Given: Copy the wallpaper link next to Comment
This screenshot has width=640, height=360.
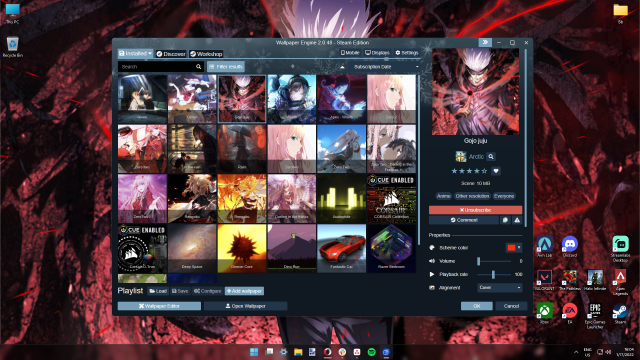Looking at the screenshot, I should 505,220.
